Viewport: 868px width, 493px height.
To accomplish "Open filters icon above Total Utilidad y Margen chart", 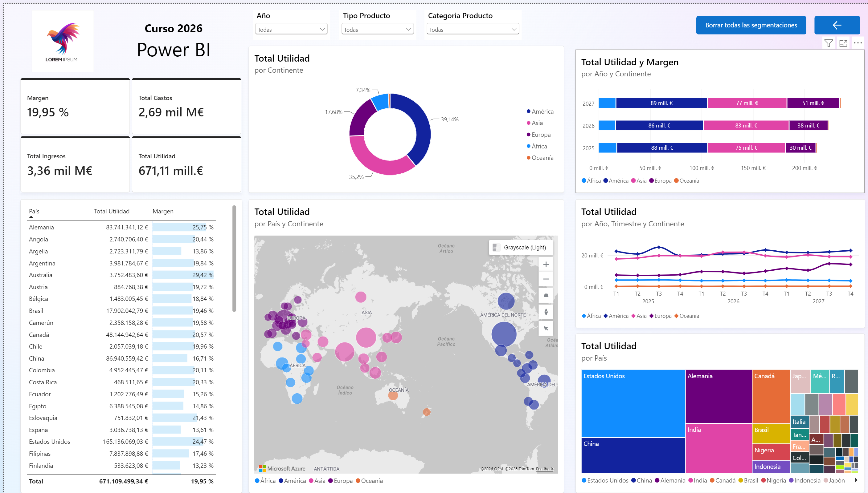I will click(x=828, y=43).
